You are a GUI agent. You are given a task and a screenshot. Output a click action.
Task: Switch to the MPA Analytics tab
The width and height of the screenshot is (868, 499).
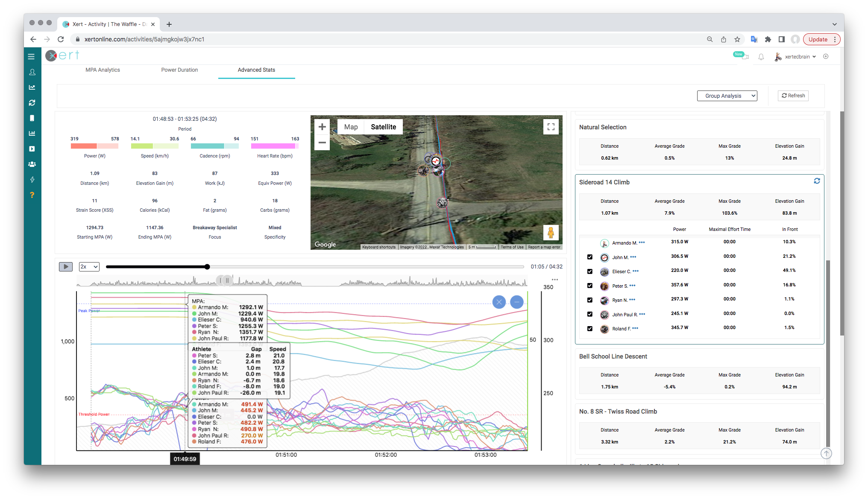103,70
